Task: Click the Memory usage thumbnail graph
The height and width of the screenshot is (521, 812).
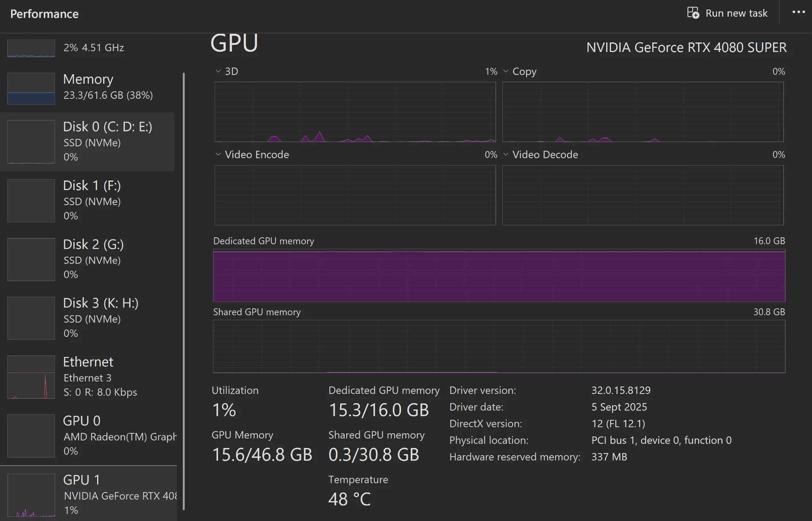Action: coord(31,88)
